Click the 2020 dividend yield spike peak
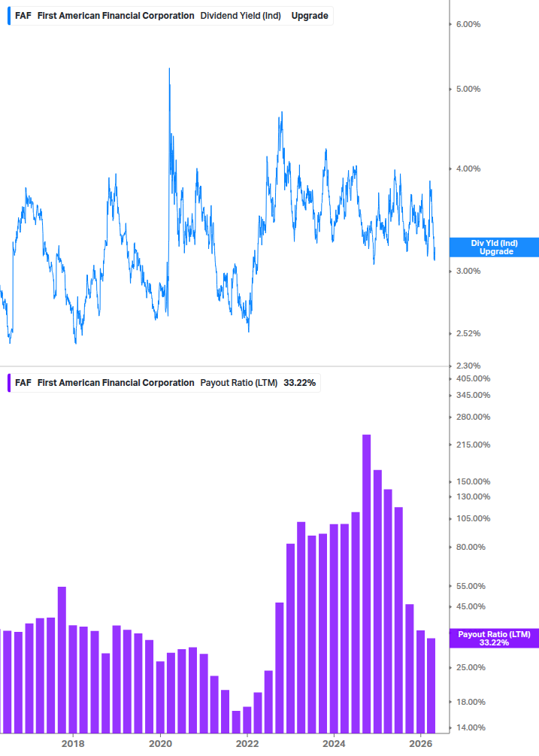The width and height of the screenshot is (539, 756). pos(169,69)
